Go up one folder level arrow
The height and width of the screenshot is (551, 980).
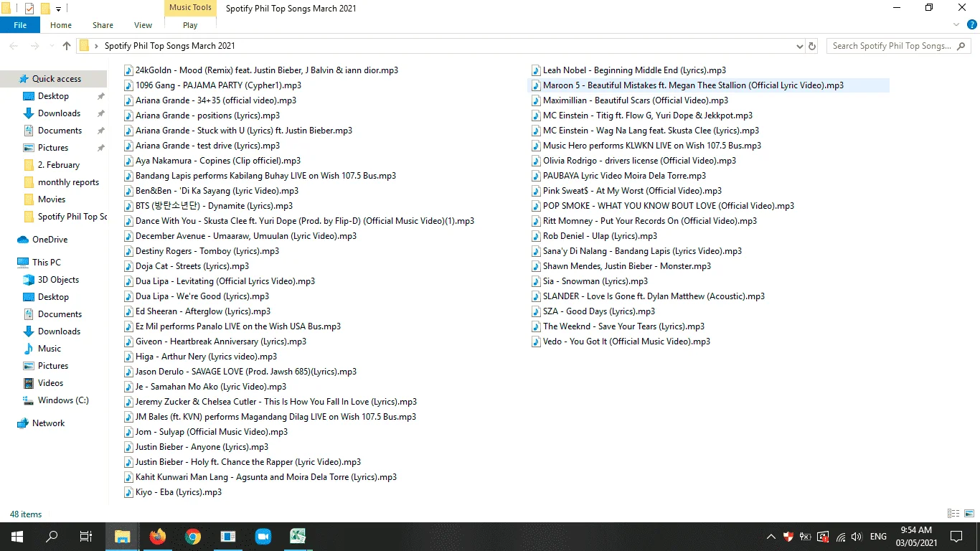(x=67, y=46)
